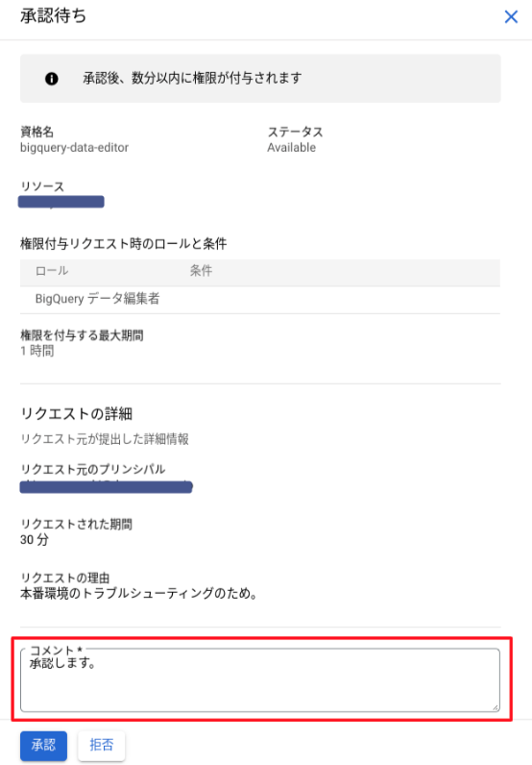Close the 承認待ち panel with the X icon
The width and height of the screenshot is (532, 765).
(511, 17)
